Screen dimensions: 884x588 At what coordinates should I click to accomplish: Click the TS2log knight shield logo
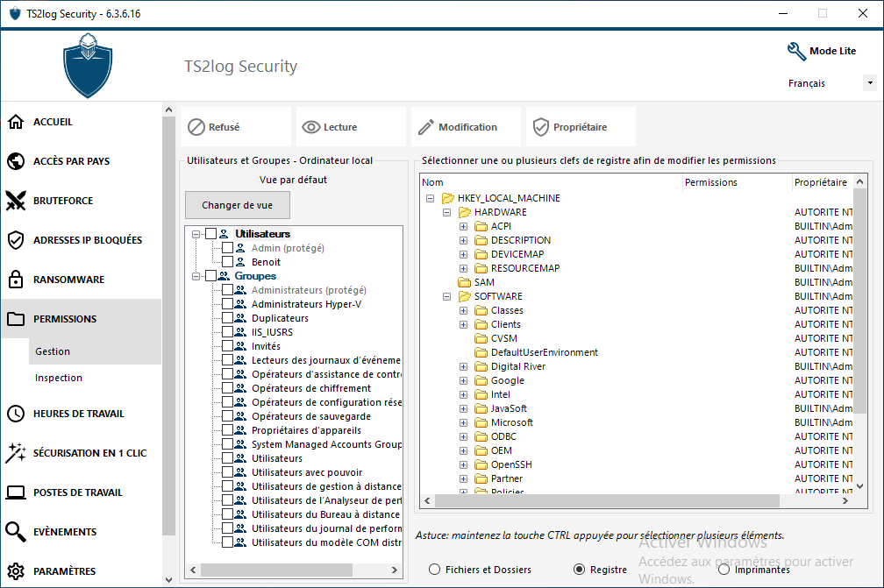(x=88, y=66)
